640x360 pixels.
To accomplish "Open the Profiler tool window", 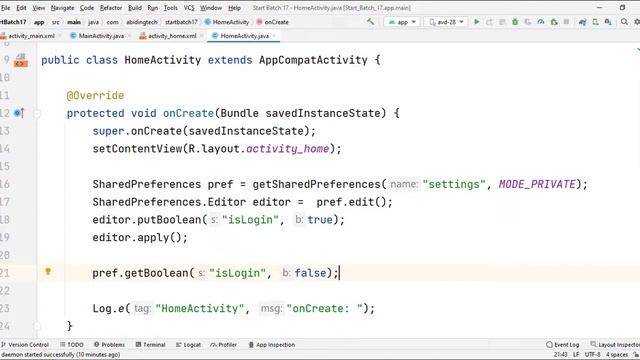I will (x=224, y=345).
